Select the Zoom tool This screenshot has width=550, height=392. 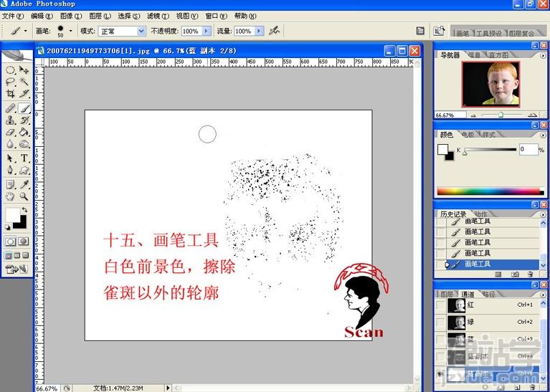24,196
